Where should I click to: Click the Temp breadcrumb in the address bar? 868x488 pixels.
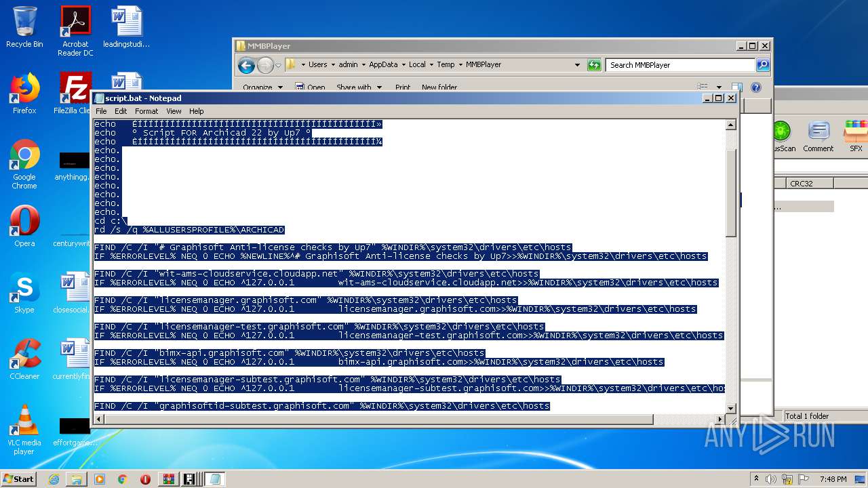[446, 64]
